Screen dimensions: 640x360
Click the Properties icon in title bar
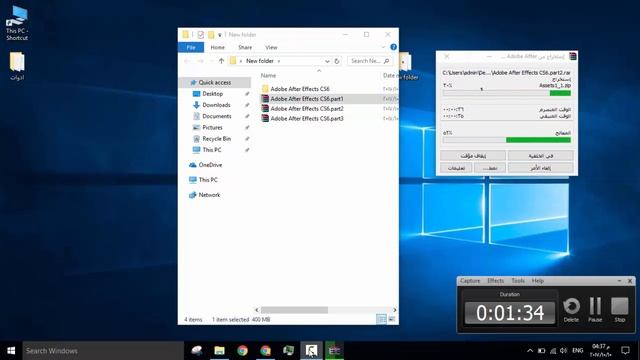pos(200,35)
